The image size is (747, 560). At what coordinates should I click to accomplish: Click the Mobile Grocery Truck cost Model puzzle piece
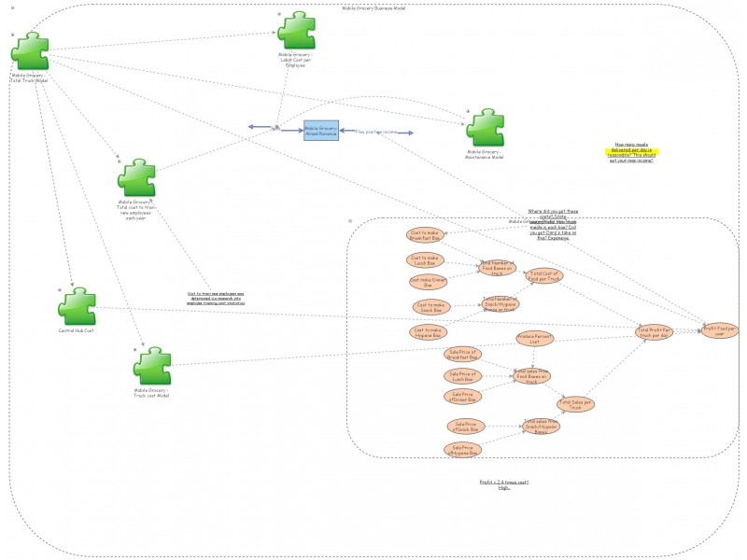coord(152,364)
